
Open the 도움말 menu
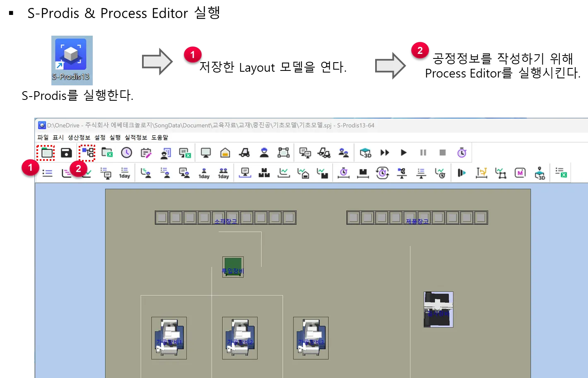159,137
